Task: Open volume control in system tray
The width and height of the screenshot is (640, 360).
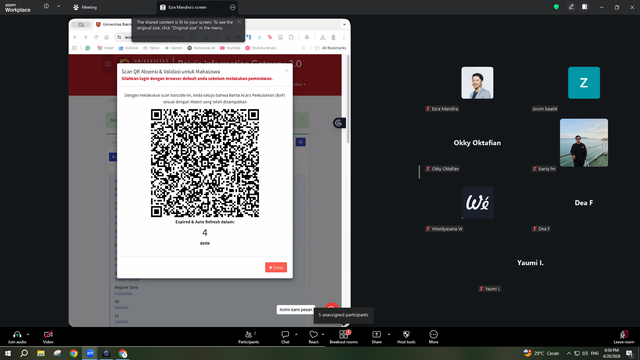Action: tap(585, 353)
